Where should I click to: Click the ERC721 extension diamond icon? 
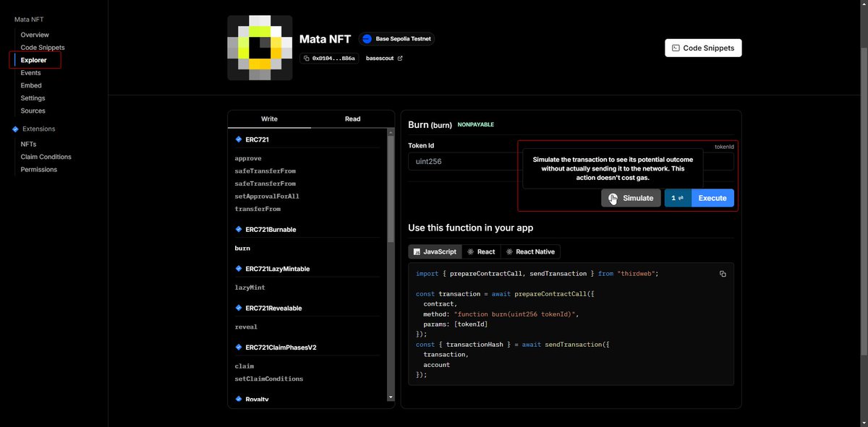[239, 139]
